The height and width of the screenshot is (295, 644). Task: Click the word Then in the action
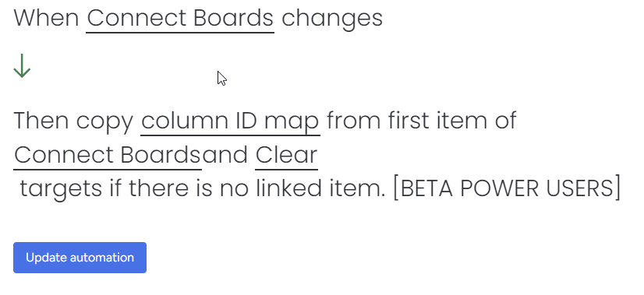click(x=41, y=121)
